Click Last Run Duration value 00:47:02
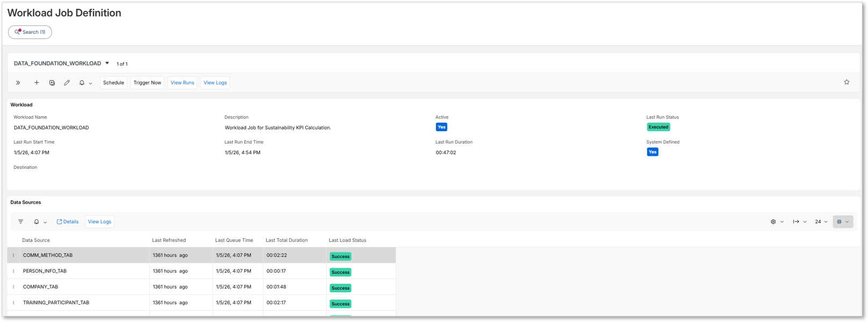Viewport: 868px width, 322px height. [x=446, y=153]
